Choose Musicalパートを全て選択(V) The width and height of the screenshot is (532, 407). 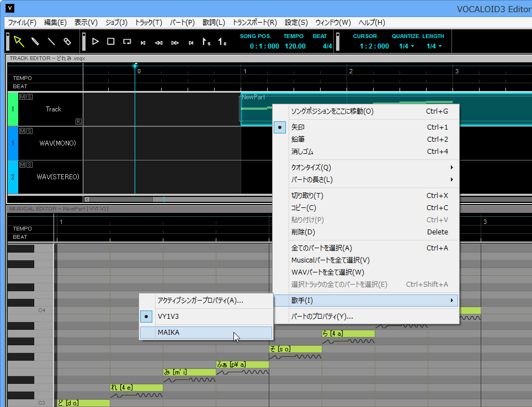[x=366, y=260]
